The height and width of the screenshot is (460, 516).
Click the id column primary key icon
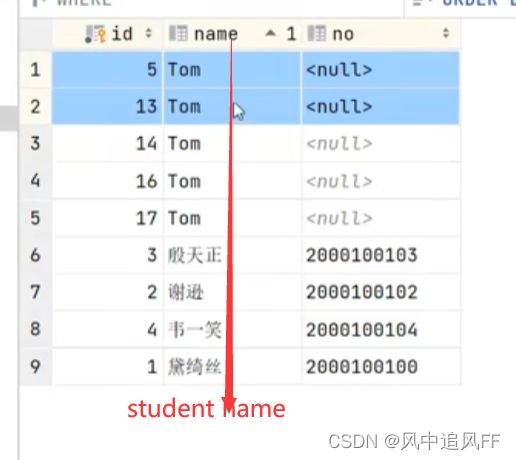pos(95,34)
